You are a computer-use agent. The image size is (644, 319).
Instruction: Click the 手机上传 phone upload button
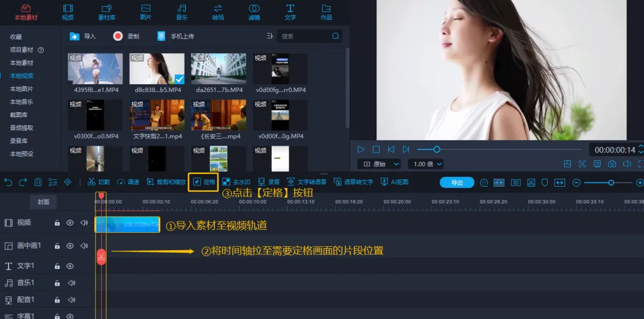pos(175,36)
